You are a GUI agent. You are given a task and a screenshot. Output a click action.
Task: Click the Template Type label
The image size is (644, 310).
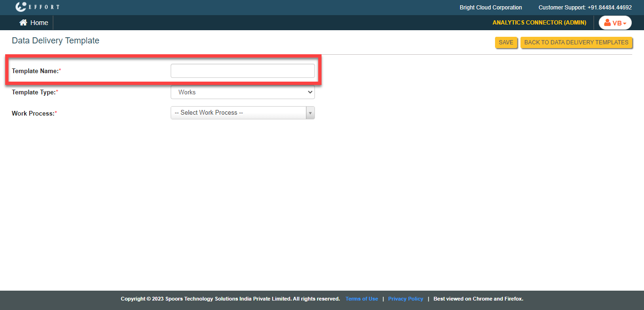34,92
